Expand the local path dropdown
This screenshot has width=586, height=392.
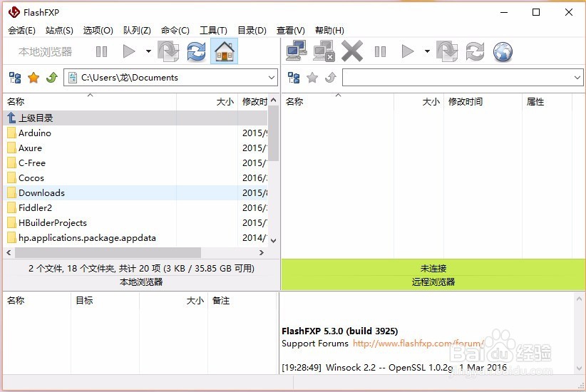tap(272, 78)
